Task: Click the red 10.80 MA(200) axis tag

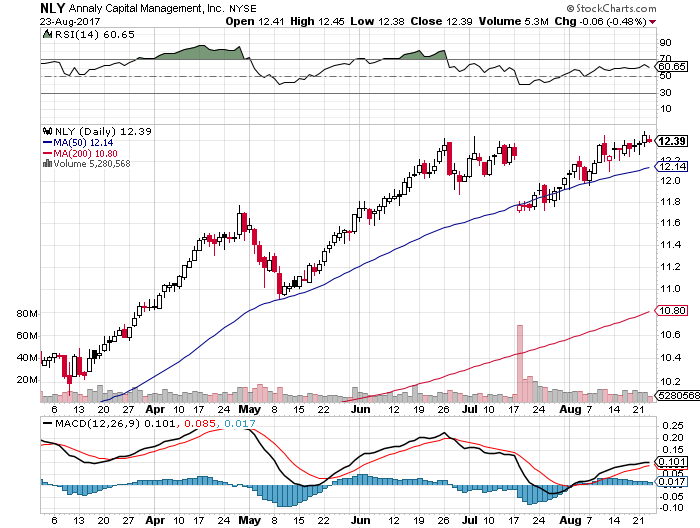Action: (672, 312)
